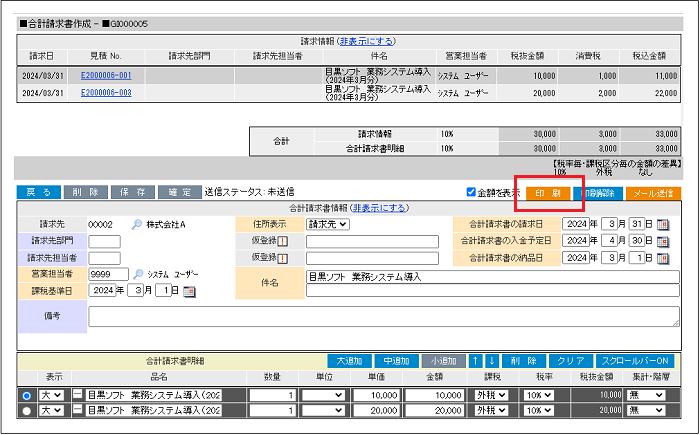
Task: Open the 税率 dropdown in second detail row
Action: (x=540, y=410)
